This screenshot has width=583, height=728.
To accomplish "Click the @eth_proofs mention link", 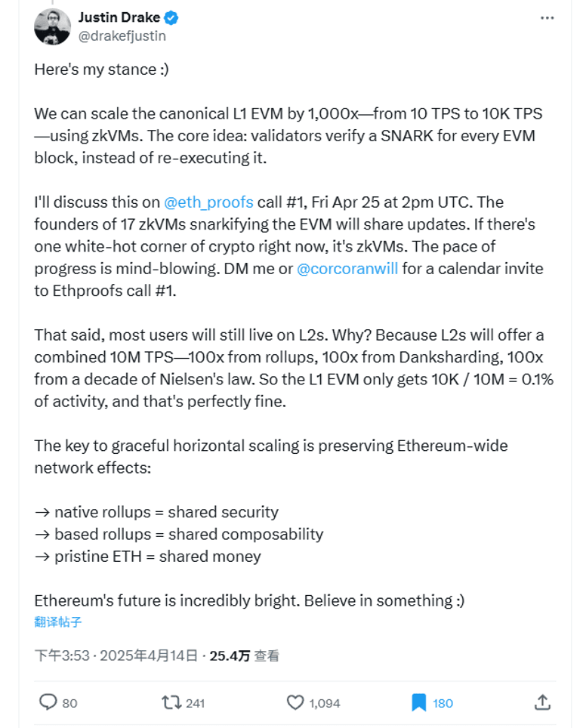I will point(208,202).
